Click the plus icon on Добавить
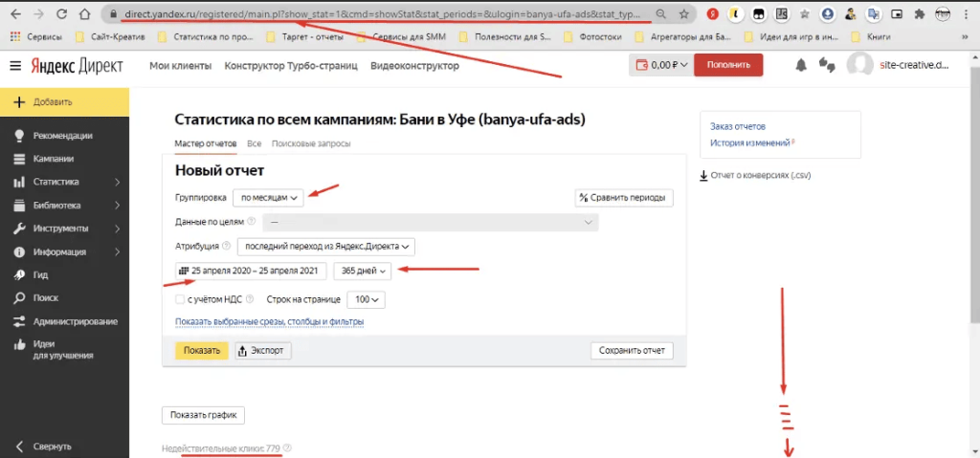Image resolution: width=980 pixels, height=458 pixels. tap(20, 102)
